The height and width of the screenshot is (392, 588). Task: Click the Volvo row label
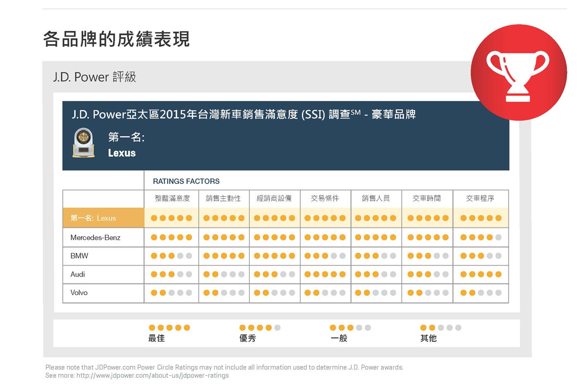click(x=79, y=293)
